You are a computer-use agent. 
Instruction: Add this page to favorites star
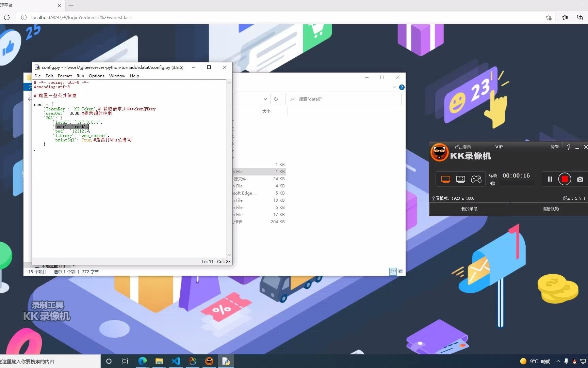pos(549,17)
